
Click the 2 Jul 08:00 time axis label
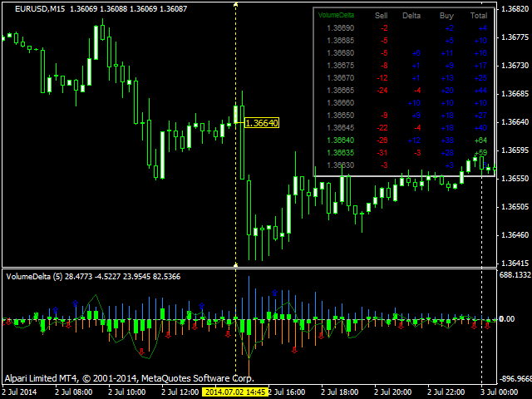(x=73, y=392)
